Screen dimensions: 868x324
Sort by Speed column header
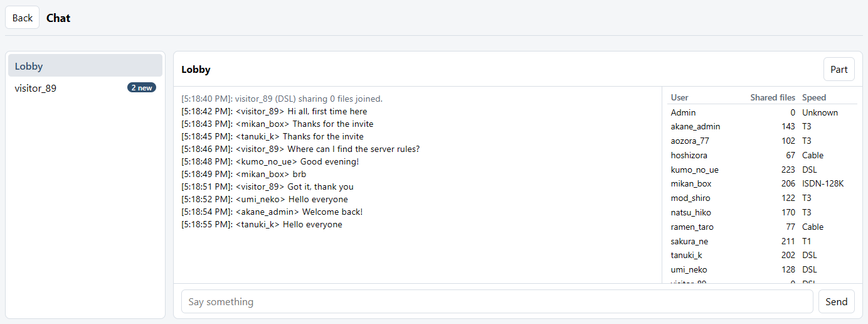814,97
